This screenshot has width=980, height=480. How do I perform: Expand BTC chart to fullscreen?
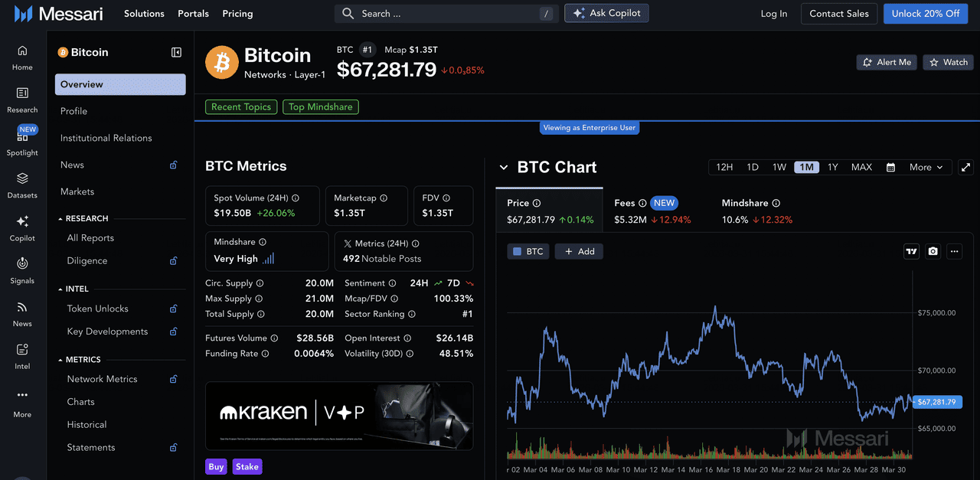pyautogui.click(x=965, y=167)
